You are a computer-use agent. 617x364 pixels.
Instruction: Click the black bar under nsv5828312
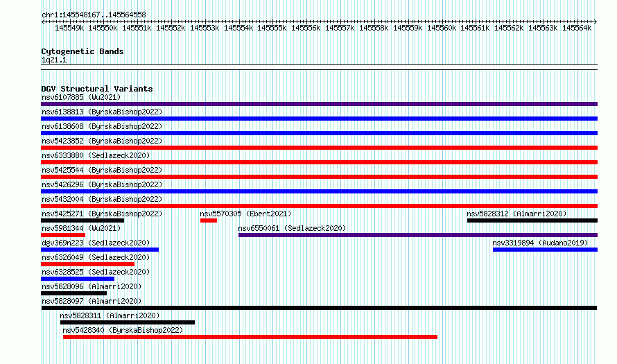coord(532,220)
